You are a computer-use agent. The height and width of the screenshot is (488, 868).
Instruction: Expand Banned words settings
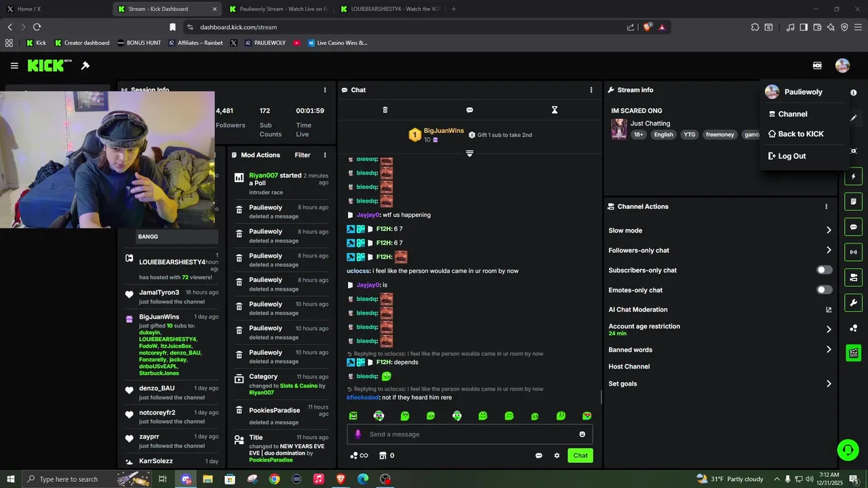(x=829, y=350)
